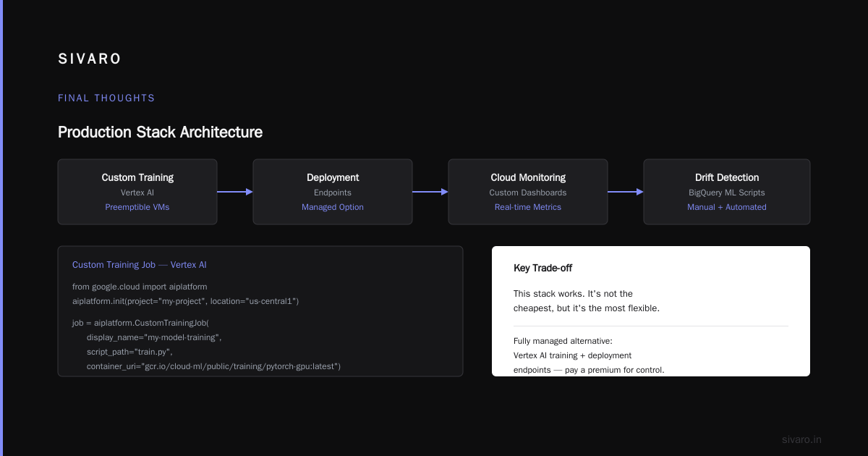Image resolution: width=868 pixels, height=456 pixels.
Task: Click the Managed Option label
Action: tap(333, 207)
